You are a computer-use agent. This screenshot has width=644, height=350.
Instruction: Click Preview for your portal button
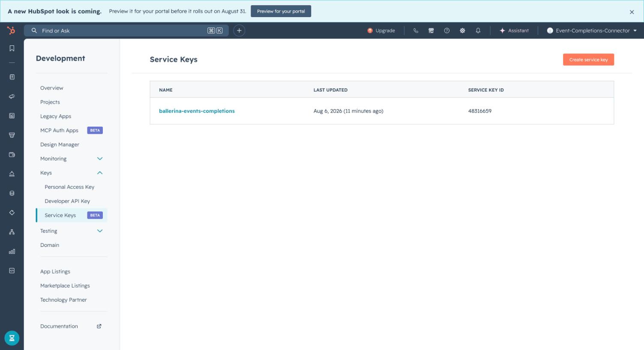281,11
